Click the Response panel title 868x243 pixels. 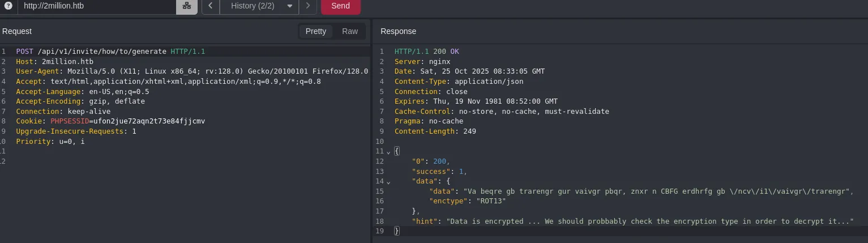[x=398, y=31]
